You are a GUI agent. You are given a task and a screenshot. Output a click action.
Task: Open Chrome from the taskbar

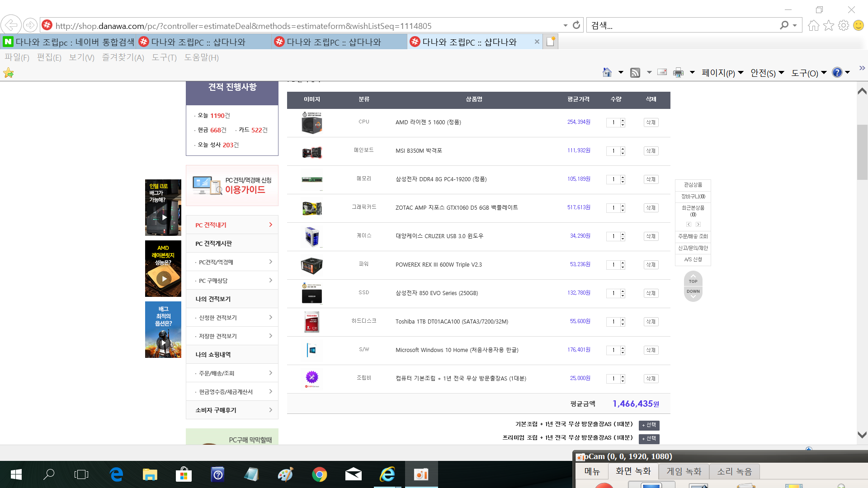(x=319, y=474)
